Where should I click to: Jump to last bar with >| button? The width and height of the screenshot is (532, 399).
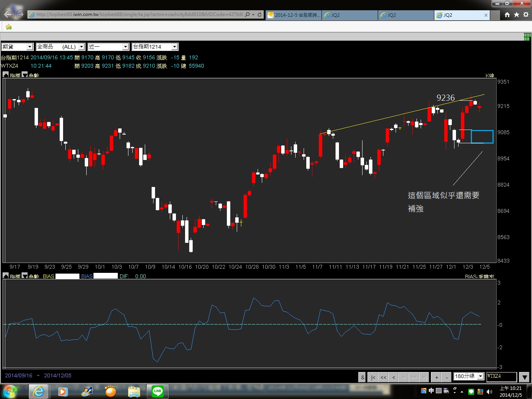424,377
